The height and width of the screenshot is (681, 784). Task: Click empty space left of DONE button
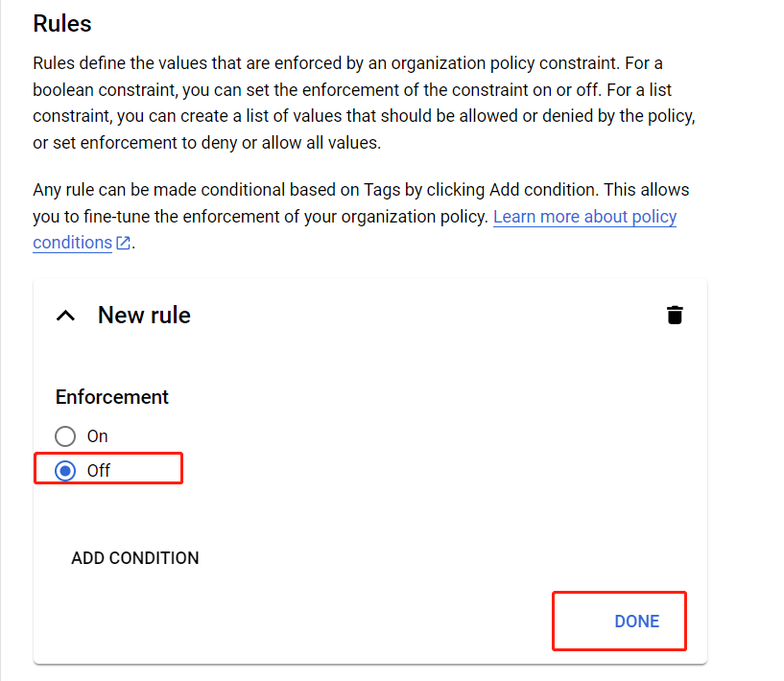tap(336, 622)
